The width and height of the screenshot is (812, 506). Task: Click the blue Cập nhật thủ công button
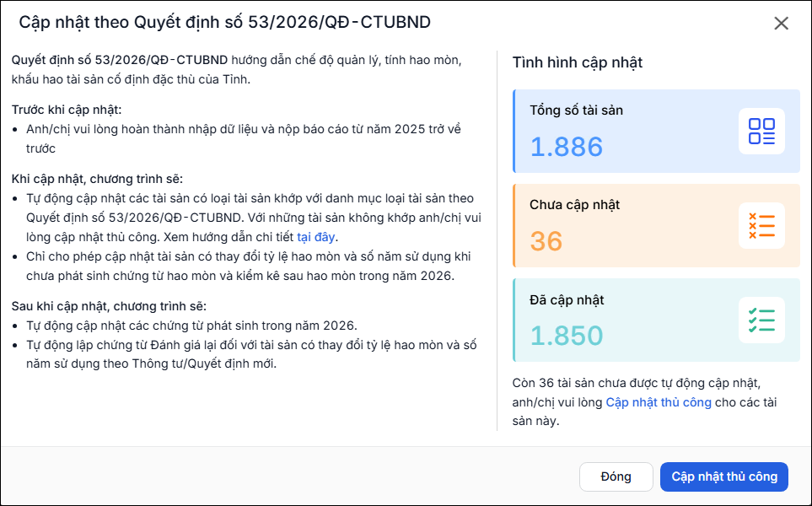(724, 476)
